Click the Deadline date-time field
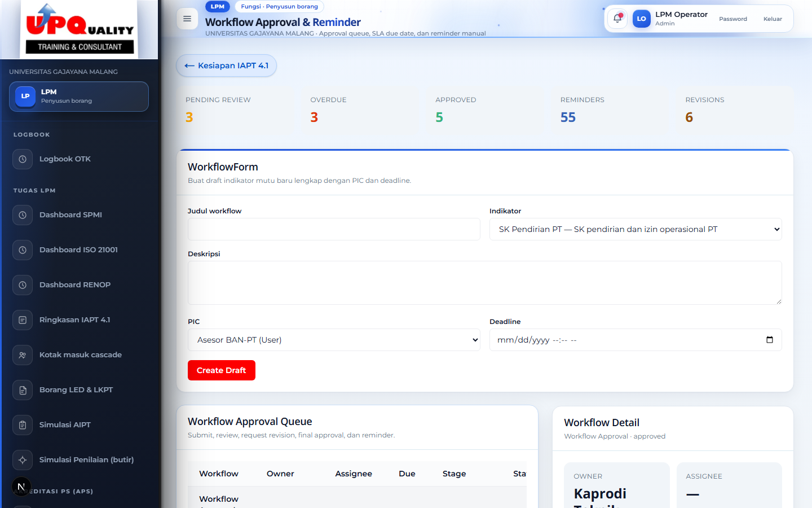 [636, 340]
